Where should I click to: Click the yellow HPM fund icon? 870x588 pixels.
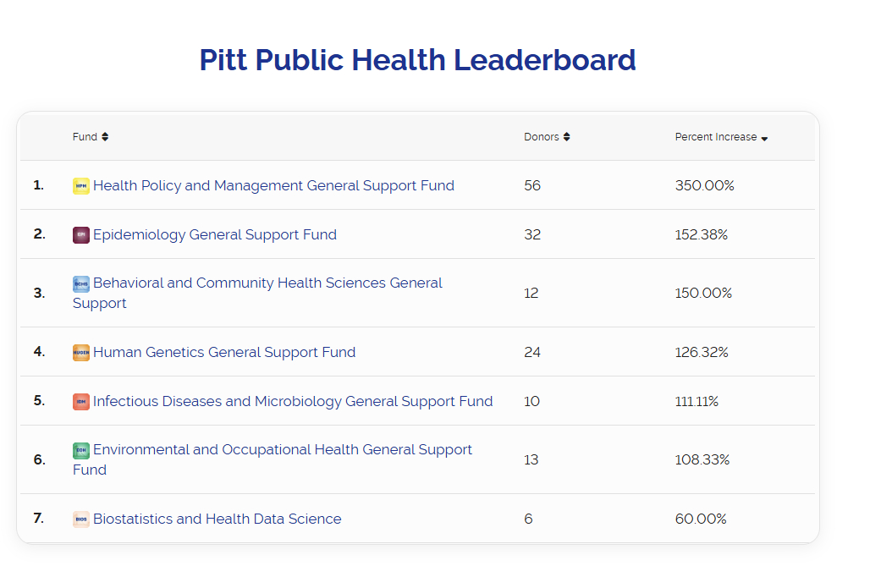pyautogui.click(x=81, y=186)
